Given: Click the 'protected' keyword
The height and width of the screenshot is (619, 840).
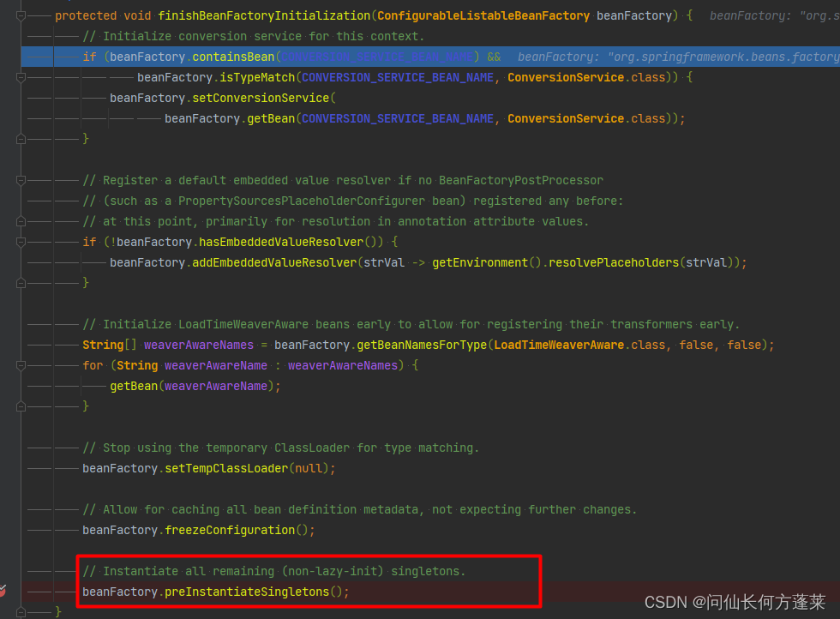Looking at the screenshot, I should (x=86, y=16).
